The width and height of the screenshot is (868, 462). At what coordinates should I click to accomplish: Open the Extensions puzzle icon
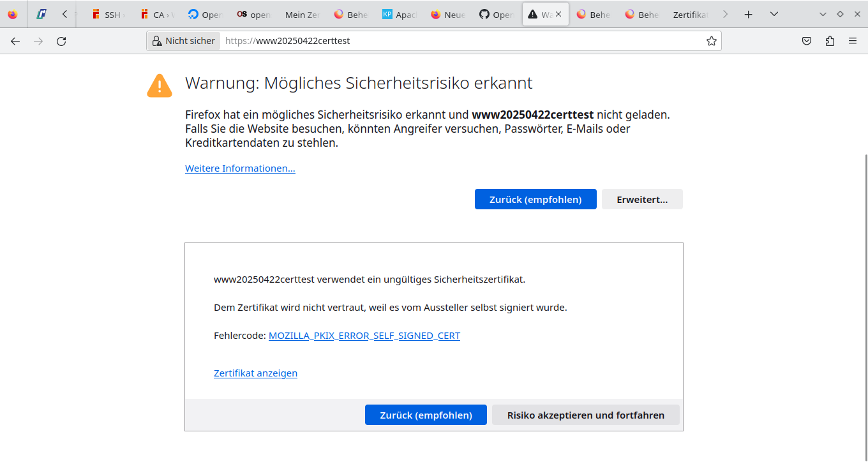830,41
